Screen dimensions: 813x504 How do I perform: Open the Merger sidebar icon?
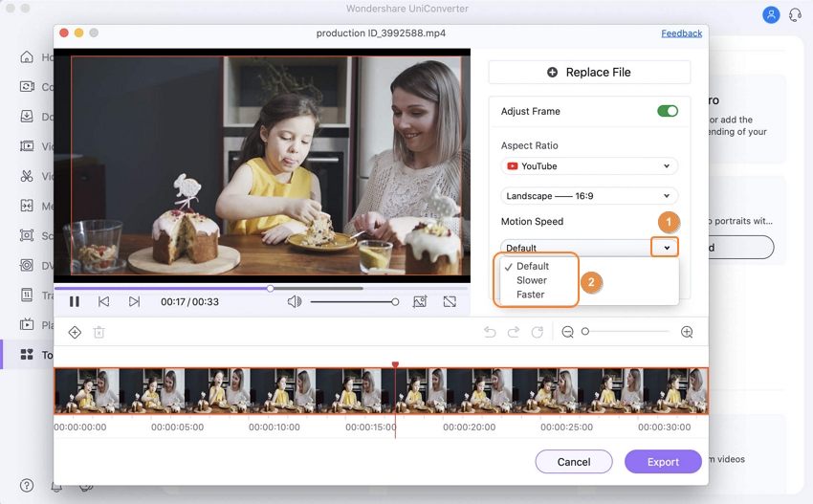pyautogui.click(x=27, y=206)
